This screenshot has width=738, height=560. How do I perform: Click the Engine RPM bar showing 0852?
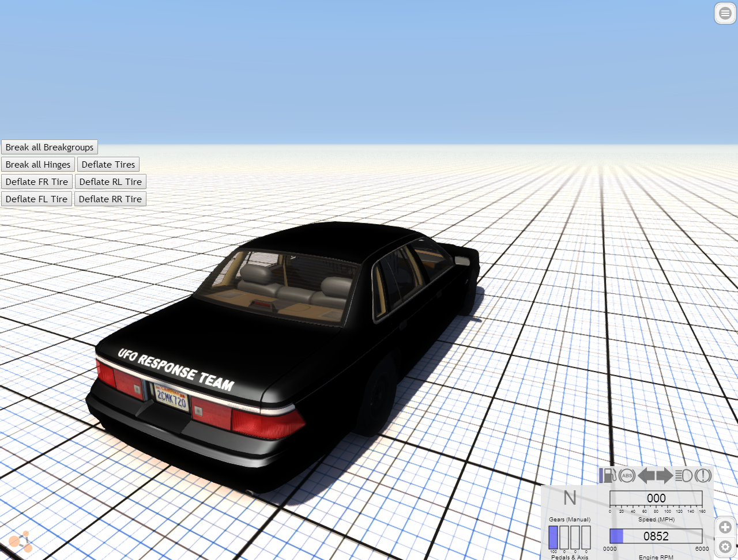[x=656, y=536]
